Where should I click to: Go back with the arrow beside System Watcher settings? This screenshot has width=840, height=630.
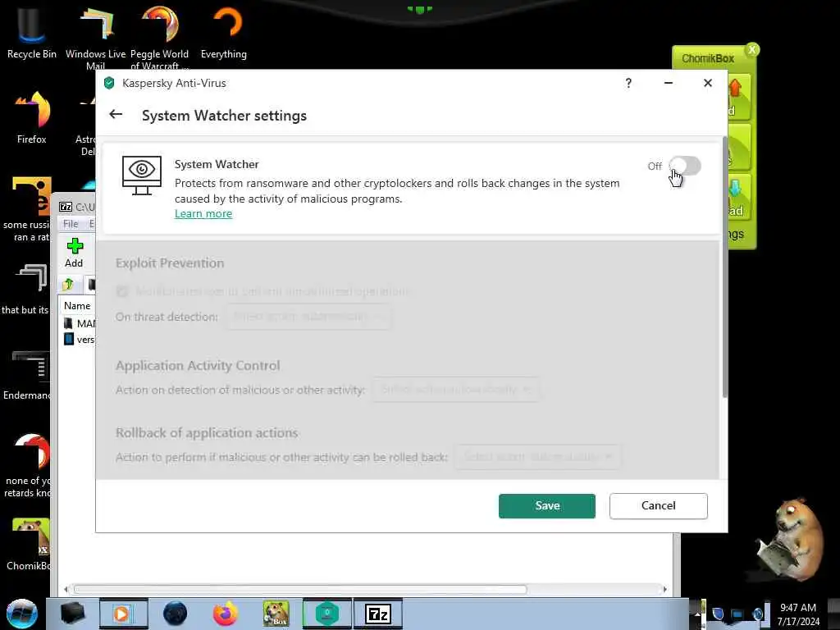tap(116, 114)
